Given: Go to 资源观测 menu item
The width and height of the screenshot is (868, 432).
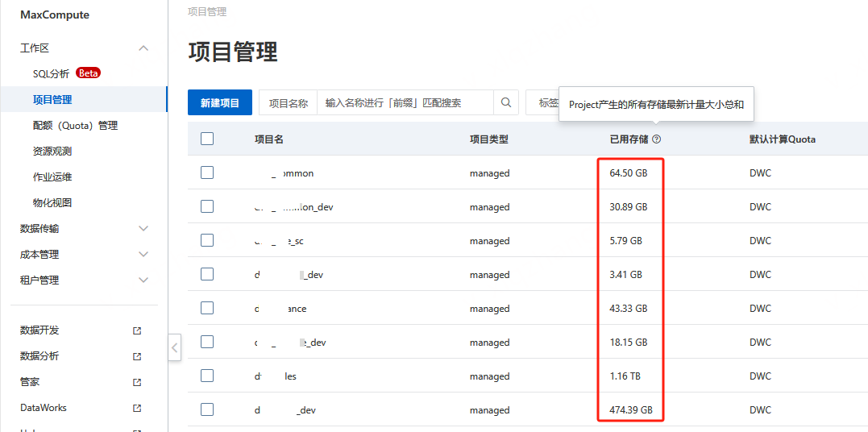Looking at the screenshot, I should click(x=52, y=152).
